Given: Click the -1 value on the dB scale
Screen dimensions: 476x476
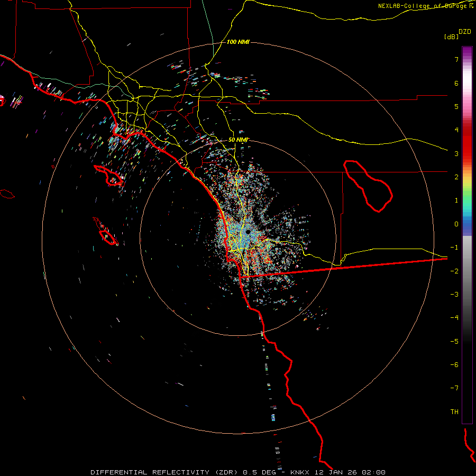Looking at the screenshot, I should 454,248.
